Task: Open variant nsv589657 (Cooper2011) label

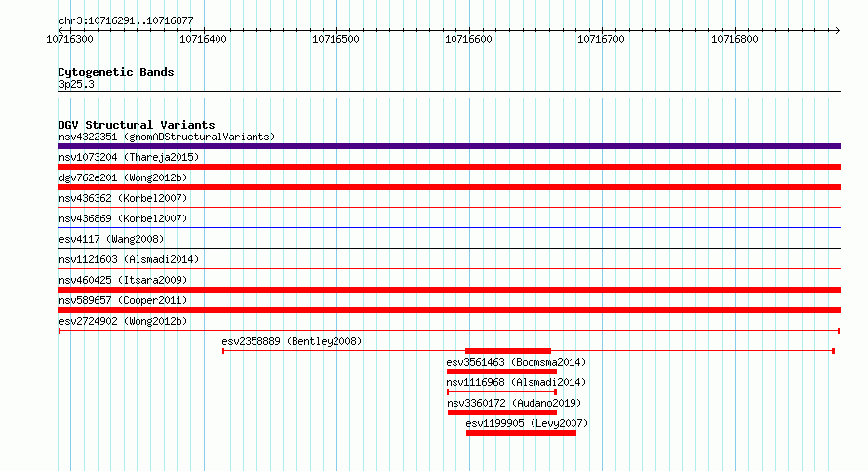Action: (x=123, y=300)
